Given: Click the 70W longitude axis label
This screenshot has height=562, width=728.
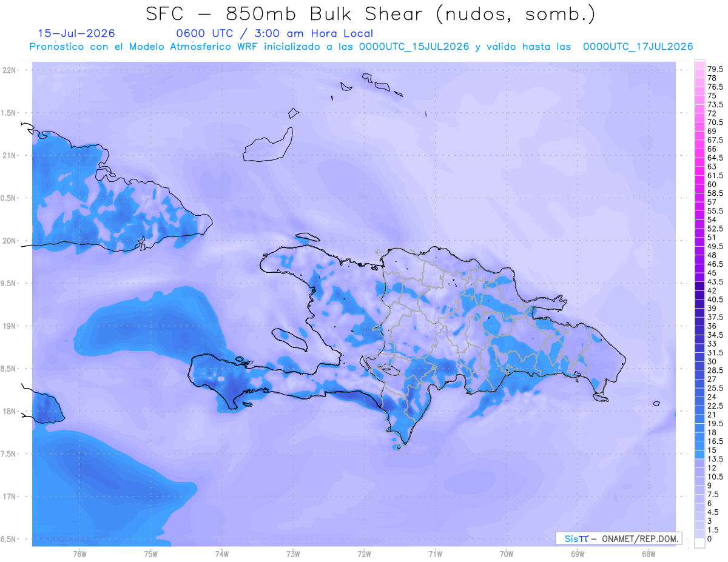Looking at the screenshot, I should point(507,554).
